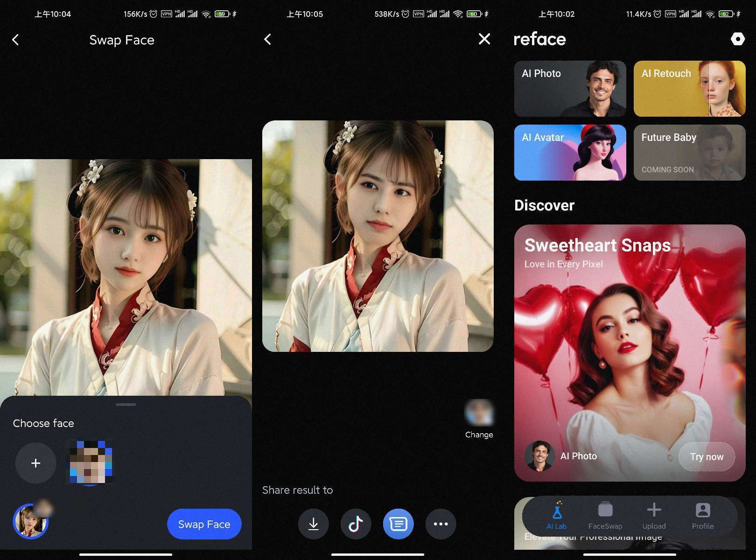The height and width of the screenshot is (560, 756).
Task: Tap the Future Baby coming soon card
Action: 690,153
